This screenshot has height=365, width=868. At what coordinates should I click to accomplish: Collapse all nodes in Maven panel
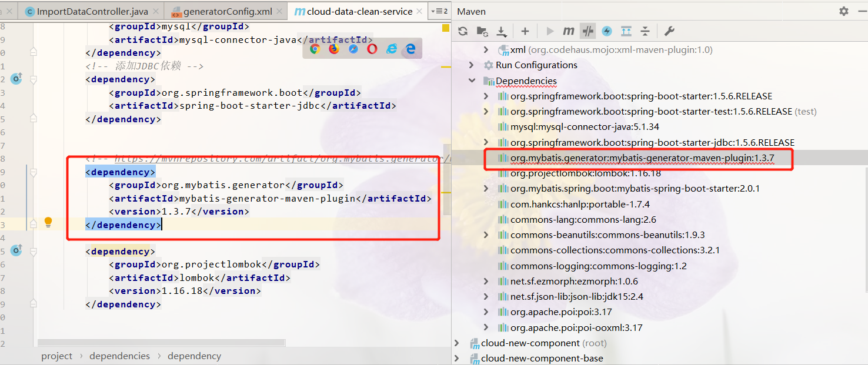point(645,31)
